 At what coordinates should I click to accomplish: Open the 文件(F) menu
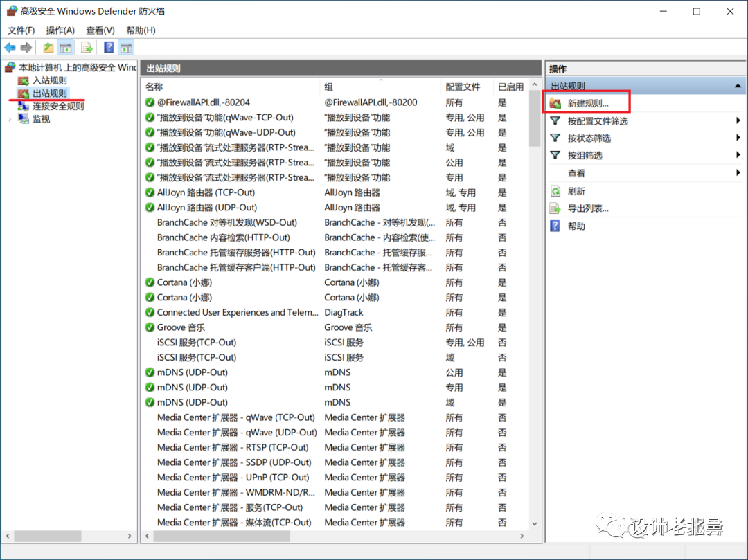21,30
